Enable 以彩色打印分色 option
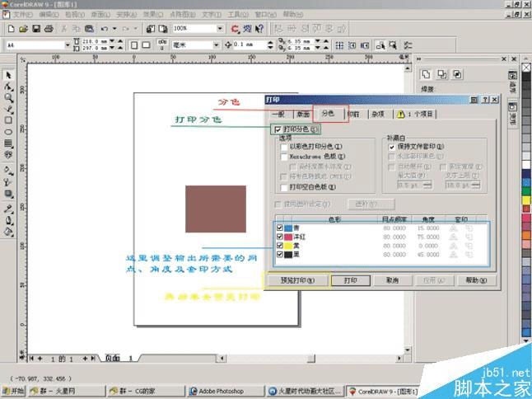The image size is (532, 399). 284,147
